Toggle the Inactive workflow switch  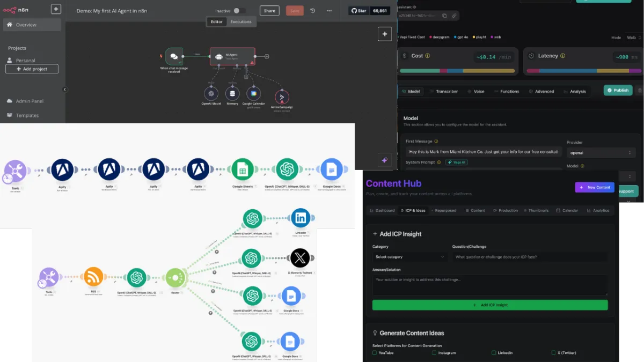pos(240,11)
